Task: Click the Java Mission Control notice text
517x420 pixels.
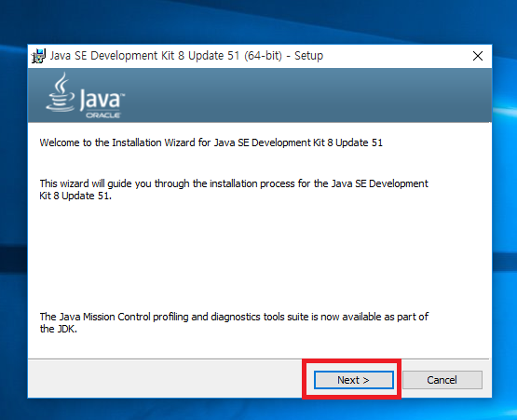Action: [234, 323]
